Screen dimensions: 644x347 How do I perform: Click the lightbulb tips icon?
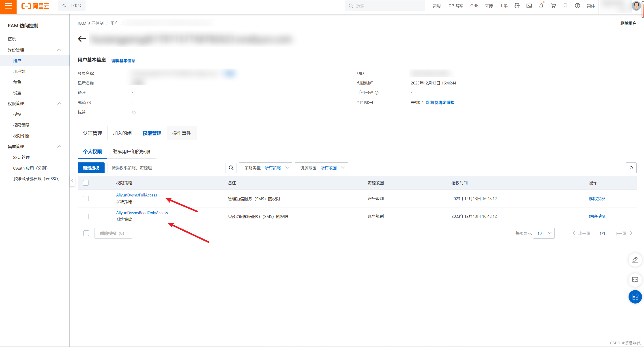[x=565, y=6]
